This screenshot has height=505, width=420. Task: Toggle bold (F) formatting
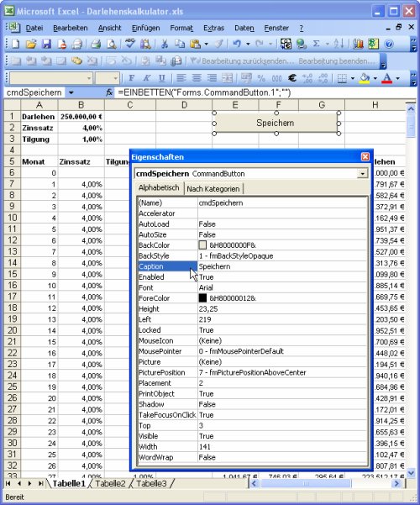click(131, 78)
